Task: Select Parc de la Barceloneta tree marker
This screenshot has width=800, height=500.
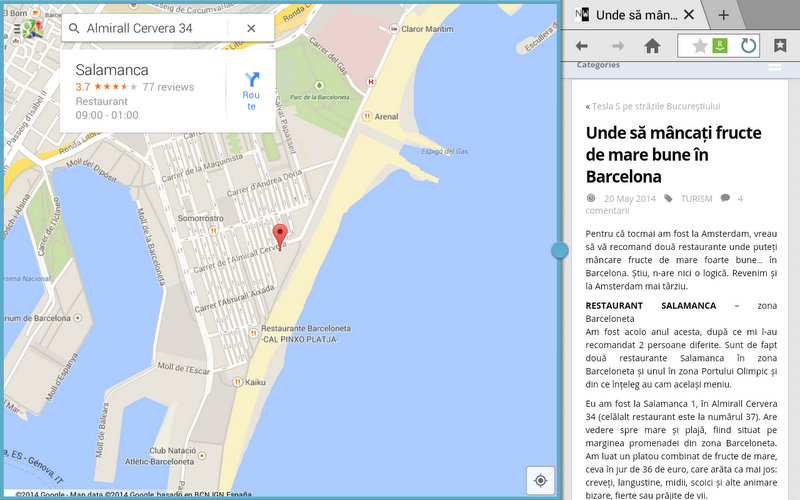Action: click(x=319, y=85)
